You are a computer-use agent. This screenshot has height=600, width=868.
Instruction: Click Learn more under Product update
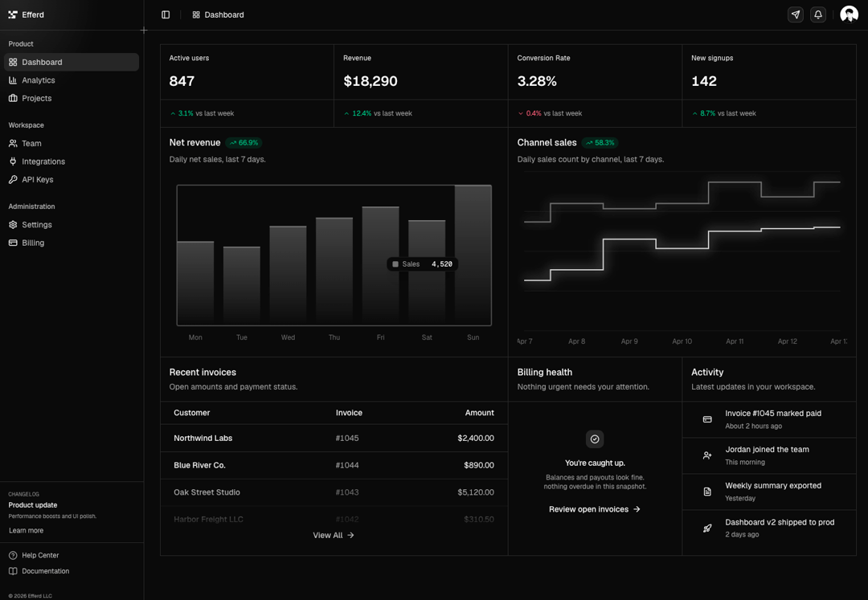coord(26,530)
